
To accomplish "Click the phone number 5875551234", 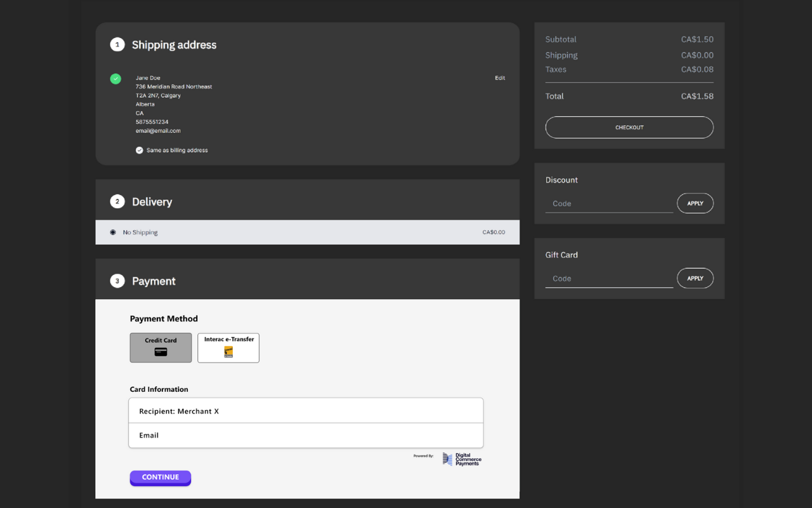I will 152,122.
